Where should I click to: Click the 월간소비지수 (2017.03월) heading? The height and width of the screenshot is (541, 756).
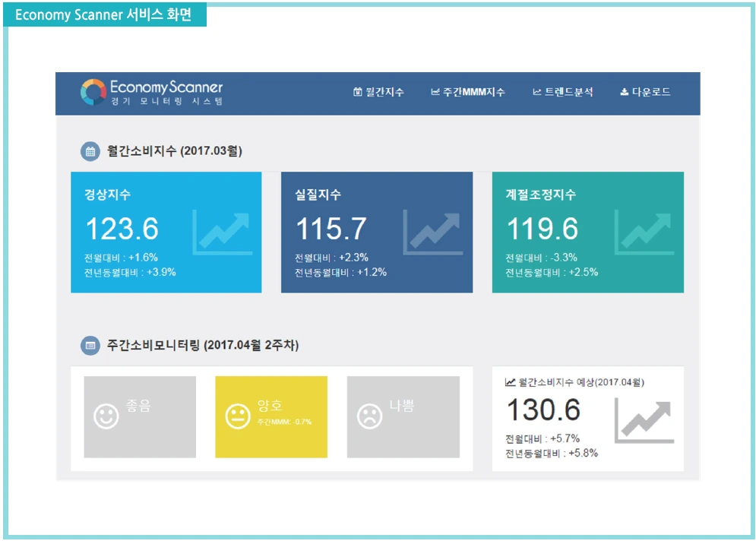click(175, 151)
